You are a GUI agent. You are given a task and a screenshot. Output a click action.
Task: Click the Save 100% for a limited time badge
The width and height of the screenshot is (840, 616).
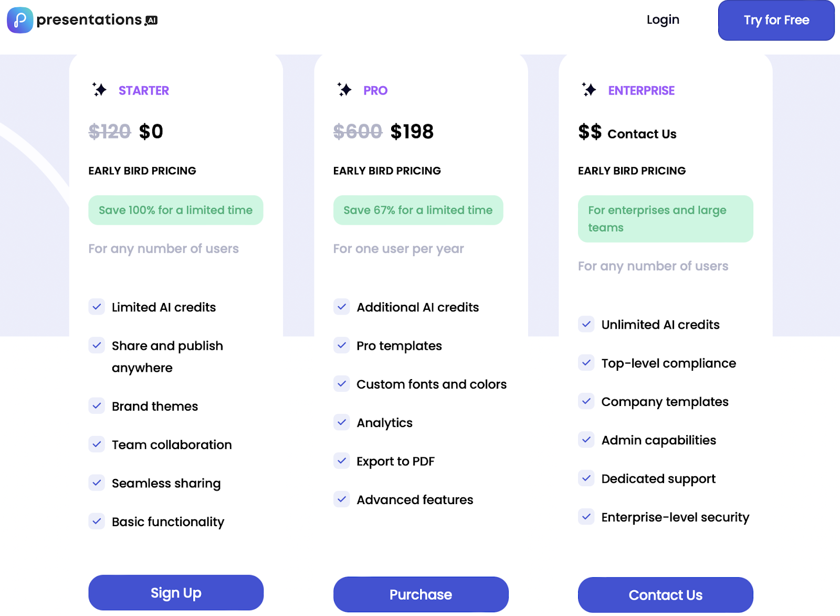(176, 210)
